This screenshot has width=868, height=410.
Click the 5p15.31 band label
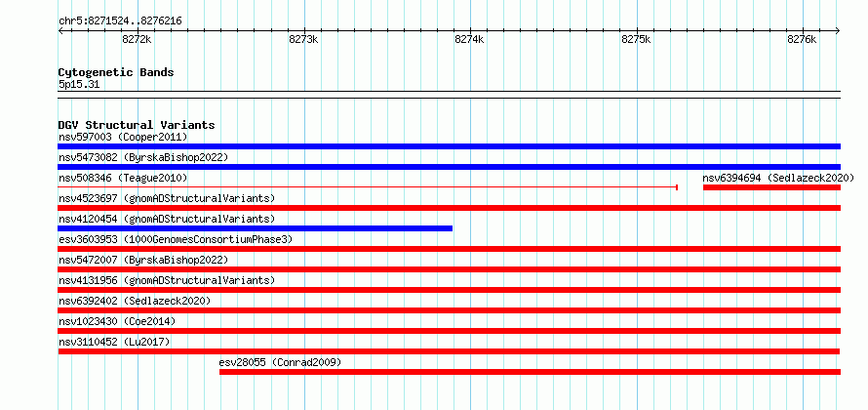point(79,85)
